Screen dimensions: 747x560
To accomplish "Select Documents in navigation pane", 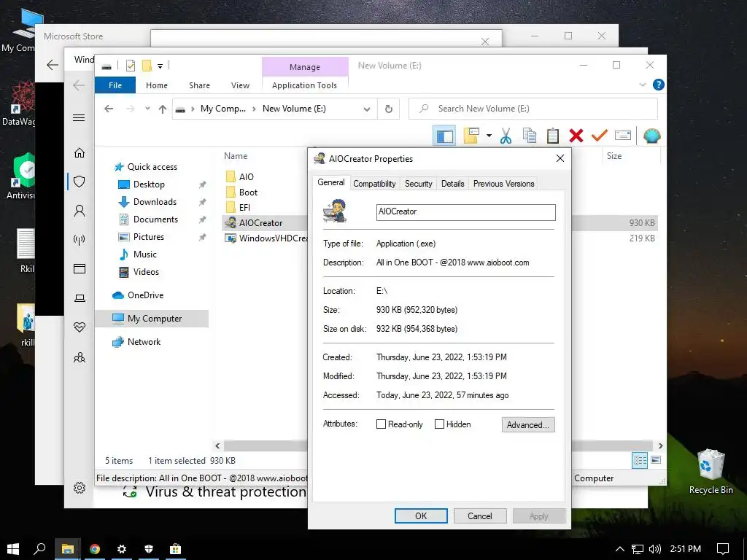I will (x=155, y=219).
